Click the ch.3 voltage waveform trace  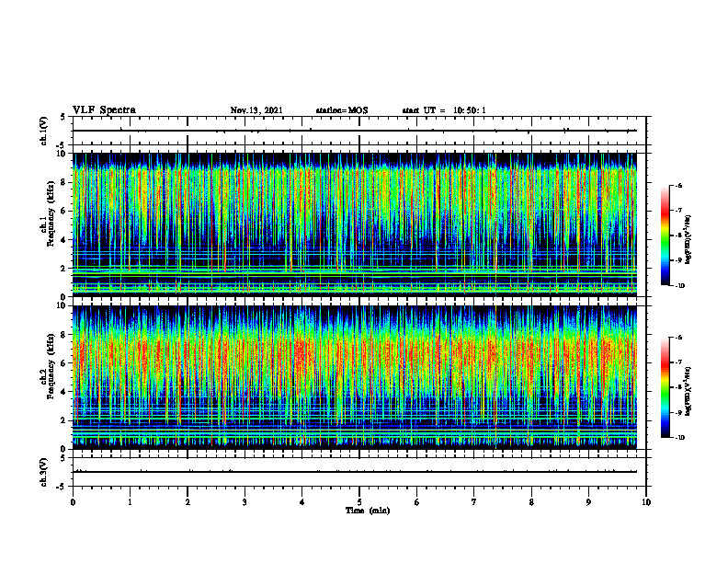click(355, 472)
